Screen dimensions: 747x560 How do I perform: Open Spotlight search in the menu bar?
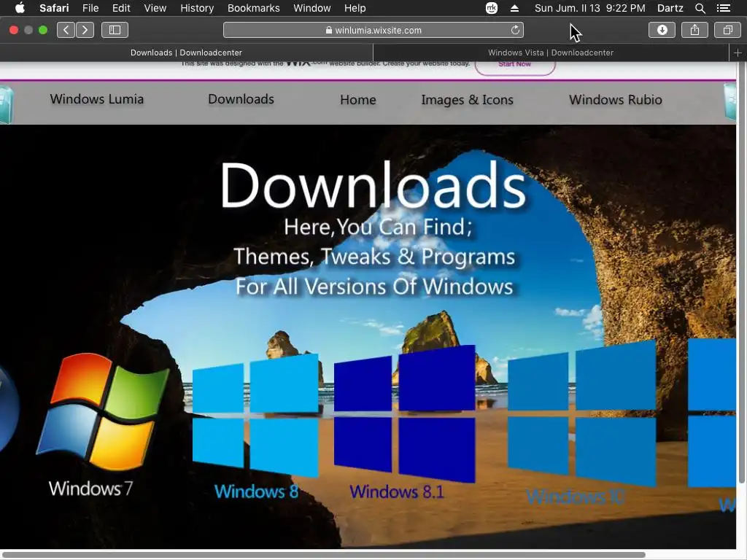[x=700, y=8]
